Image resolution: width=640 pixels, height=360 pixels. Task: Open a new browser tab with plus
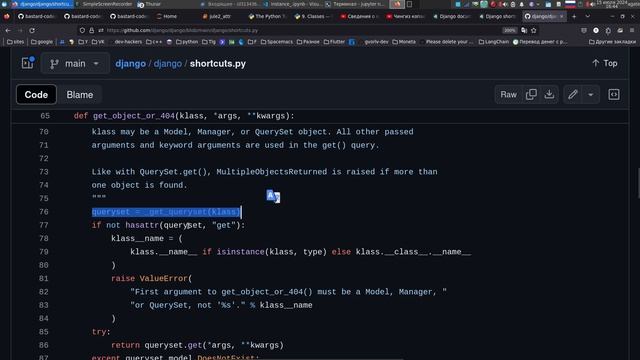click(x=574, y=16)
